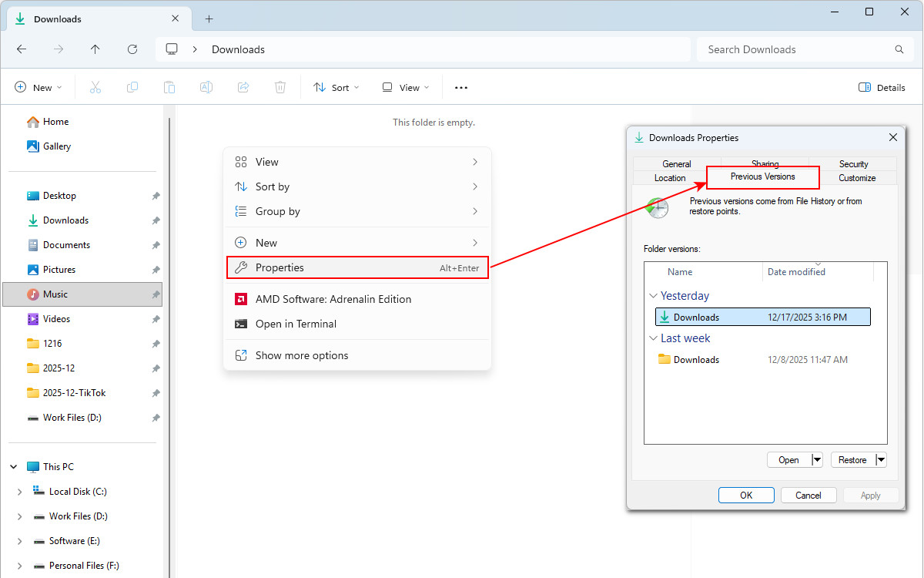Collapse the Yesterday group in folder versions
Viewport: 924px width, 578px height.
pos(653,296)
